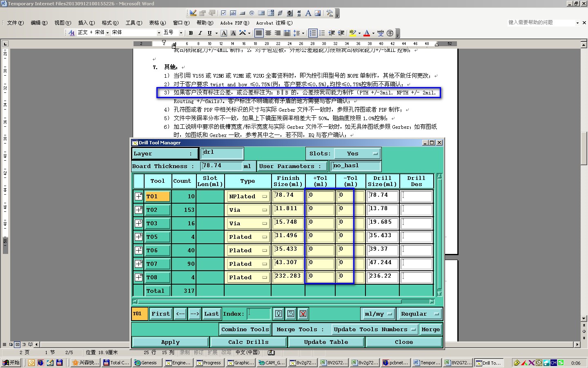Apply yellow highlight color
This screenshot has width=588, height=368.
[x=352, y=33]
